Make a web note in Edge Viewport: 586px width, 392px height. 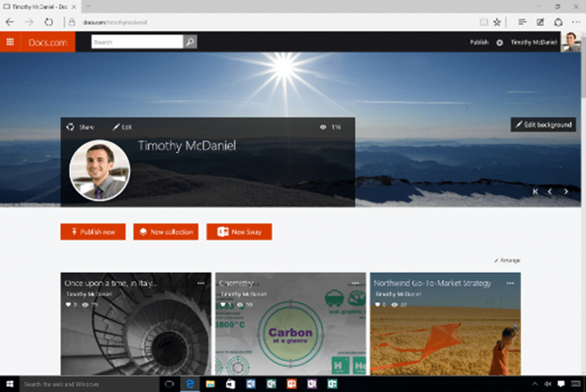coord(540,22)
